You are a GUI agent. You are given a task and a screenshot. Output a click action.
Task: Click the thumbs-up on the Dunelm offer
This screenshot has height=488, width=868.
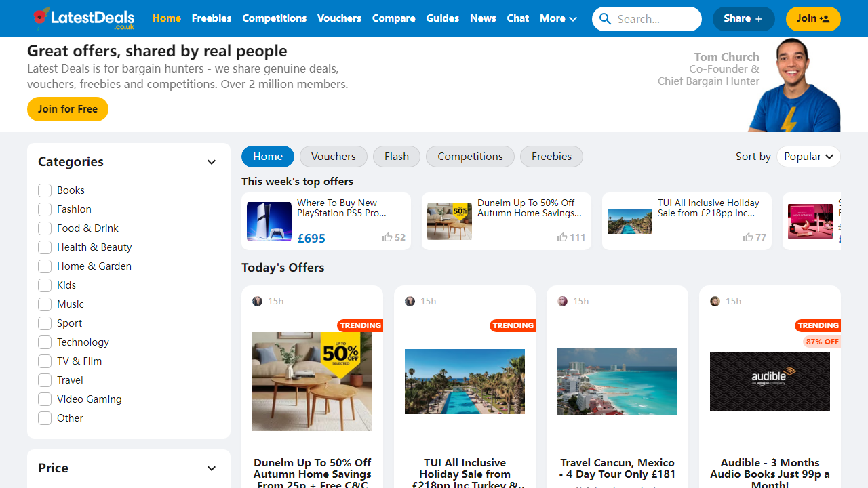562,237
